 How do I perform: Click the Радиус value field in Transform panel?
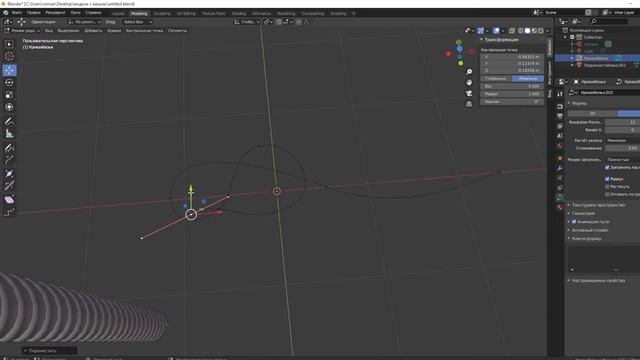pos(512,94)
